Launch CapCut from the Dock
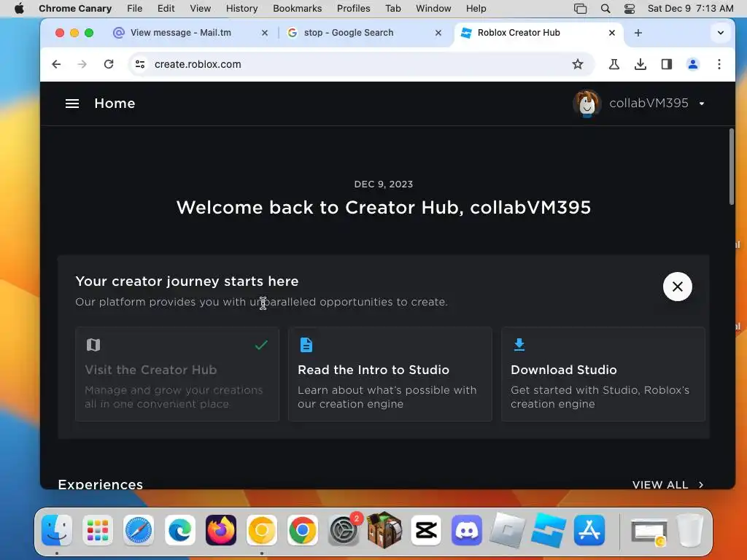This screenshot has height=560, width=747. coord(425,530)
